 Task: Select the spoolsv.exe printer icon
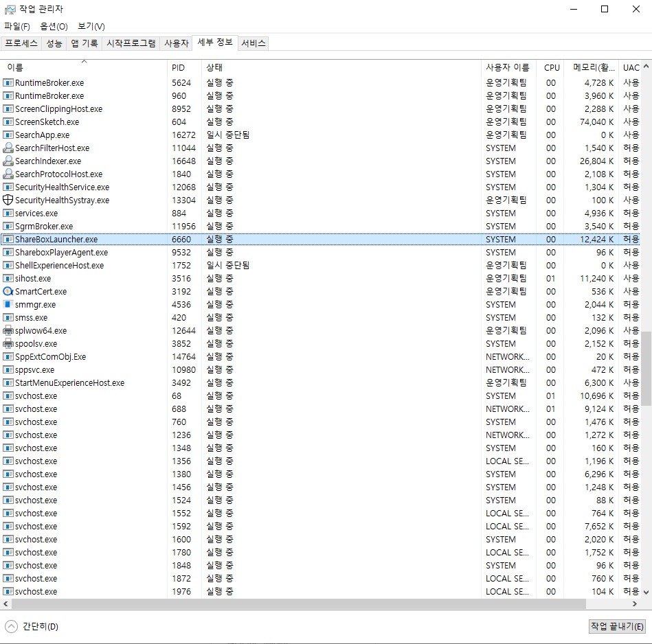coord(8,344)
